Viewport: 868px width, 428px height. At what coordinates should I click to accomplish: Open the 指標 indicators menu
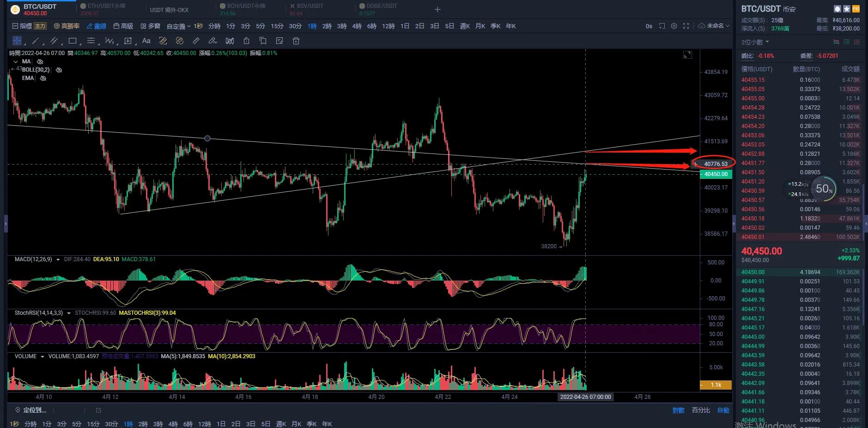coord(22,26)
